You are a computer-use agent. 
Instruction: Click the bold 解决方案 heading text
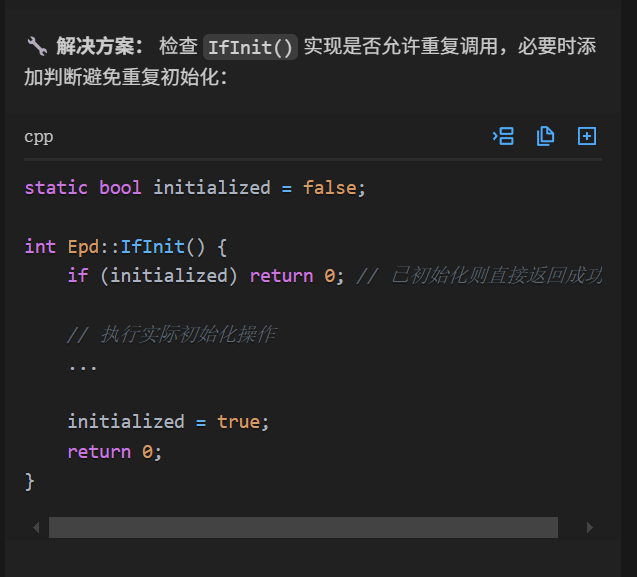tap(100, 46)
